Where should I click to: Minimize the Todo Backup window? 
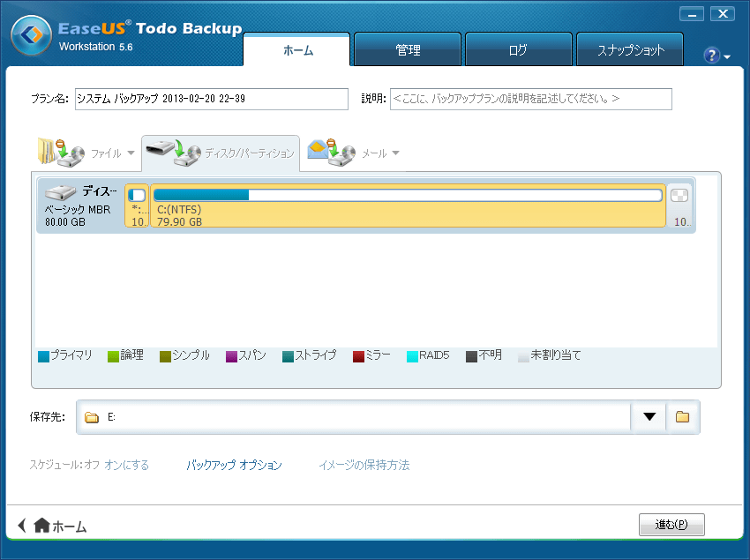[692, 14]
